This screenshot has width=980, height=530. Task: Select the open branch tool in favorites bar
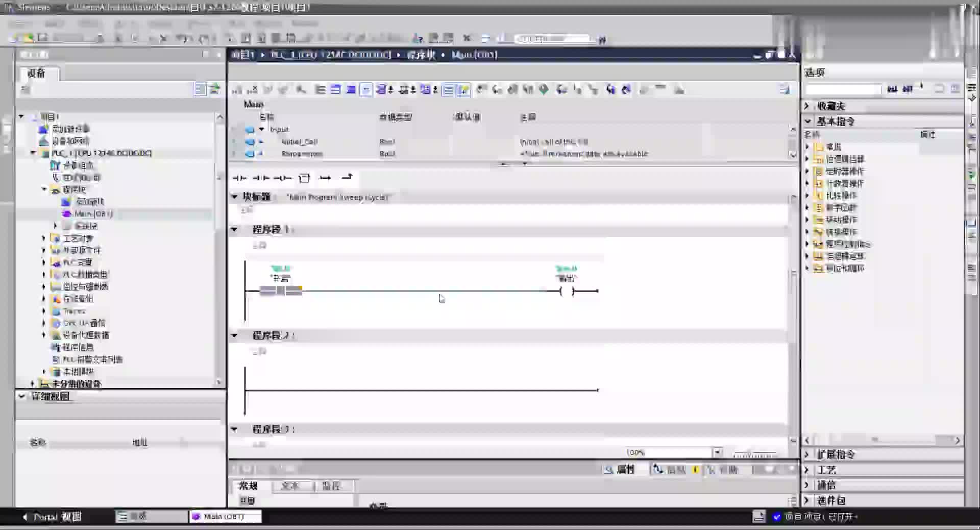tap(325, 178)
